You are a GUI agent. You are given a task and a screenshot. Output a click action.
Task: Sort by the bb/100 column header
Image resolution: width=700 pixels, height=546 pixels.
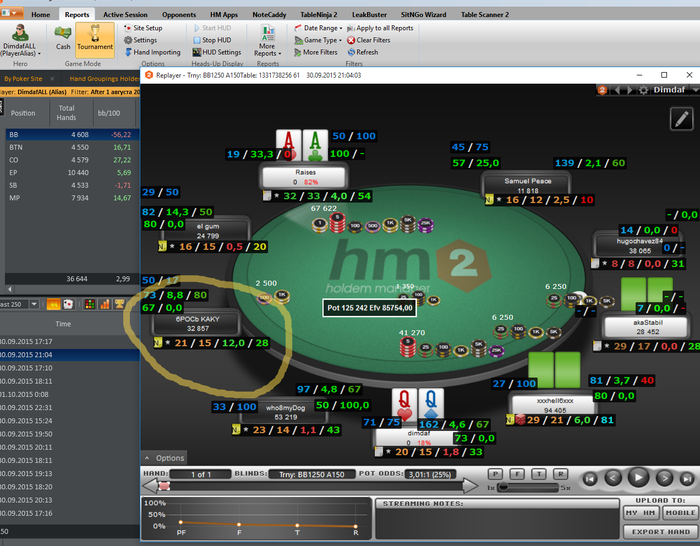[x=109, y=113]
